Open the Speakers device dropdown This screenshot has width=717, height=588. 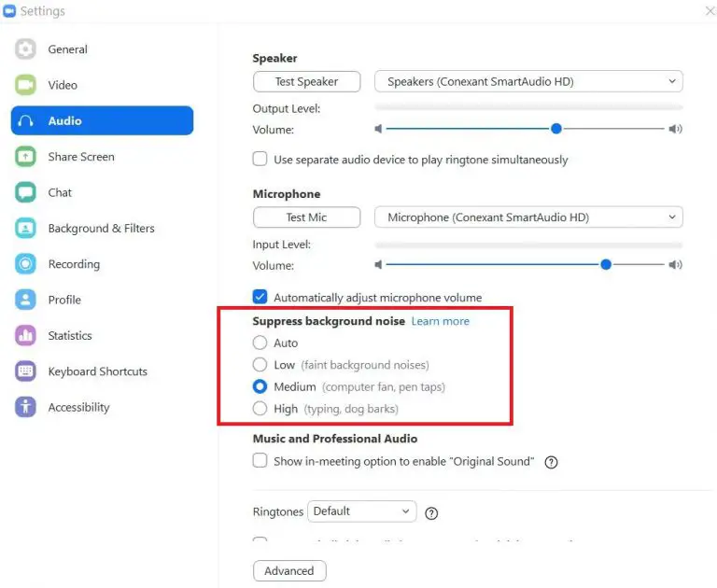(528, 81)
